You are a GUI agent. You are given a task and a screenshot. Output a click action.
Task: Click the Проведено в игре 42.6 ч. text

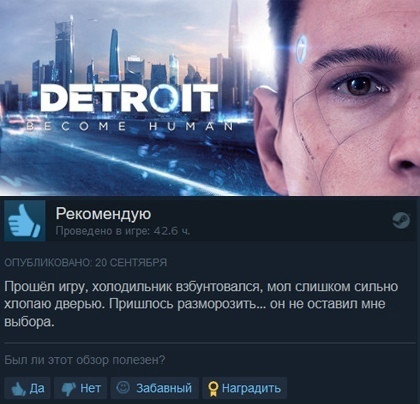[123, 231]
